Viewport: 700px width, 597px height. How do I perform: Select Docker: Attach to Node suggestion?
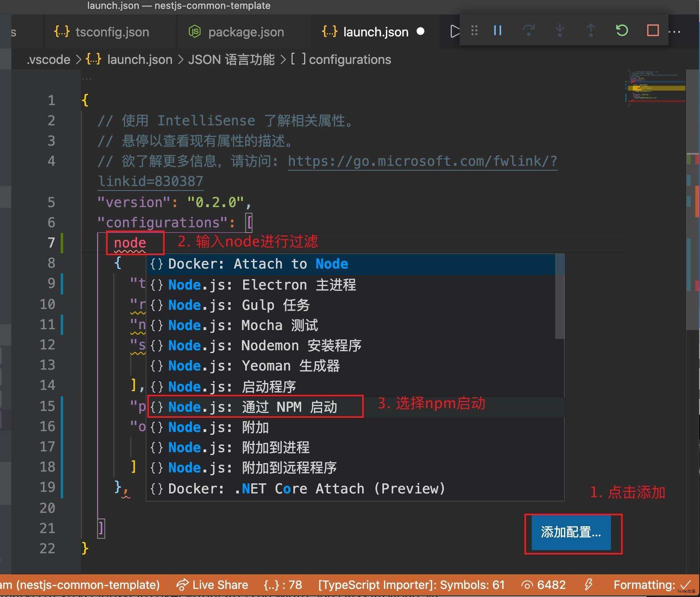pyautogui.click(x=351, y=264)
